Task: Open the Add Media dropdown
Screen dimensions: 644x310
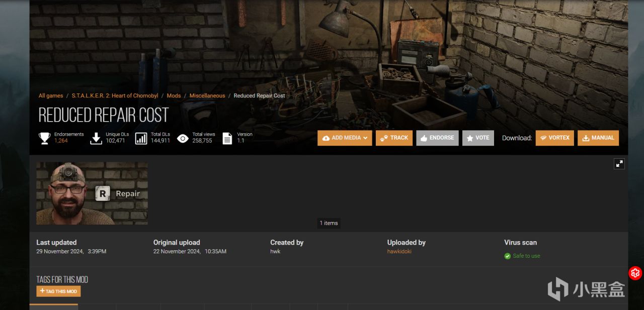Action: [345, 138]
